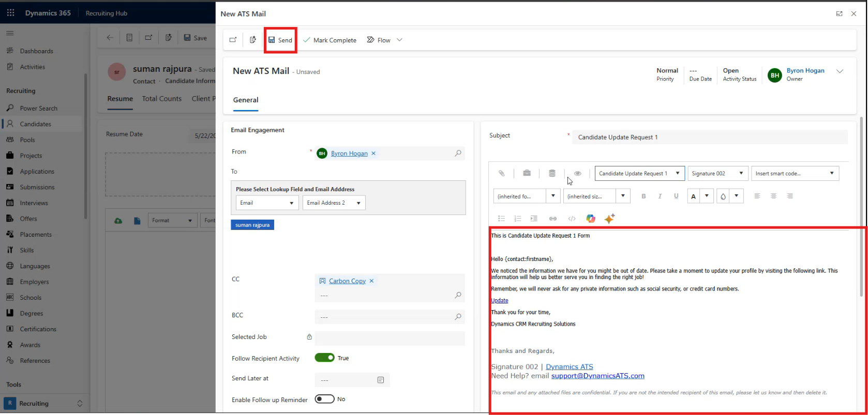Click the BCC field search magnifier

458,317
